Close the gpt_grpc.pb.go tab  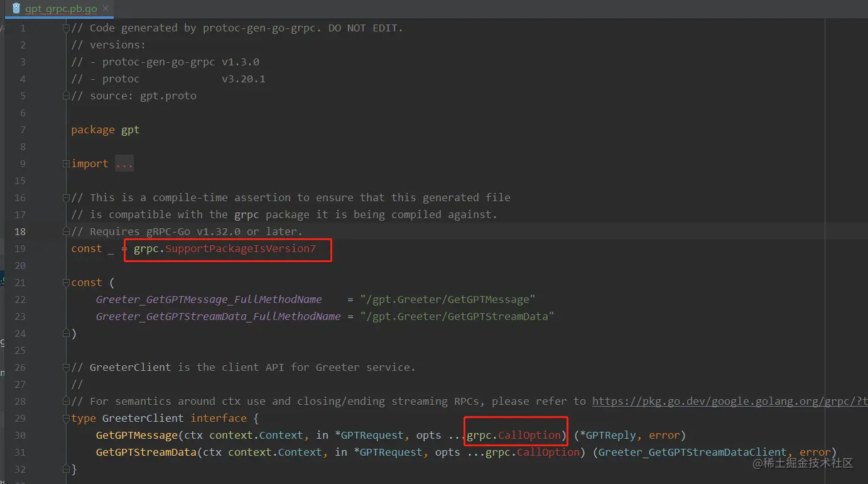(105, 9)
